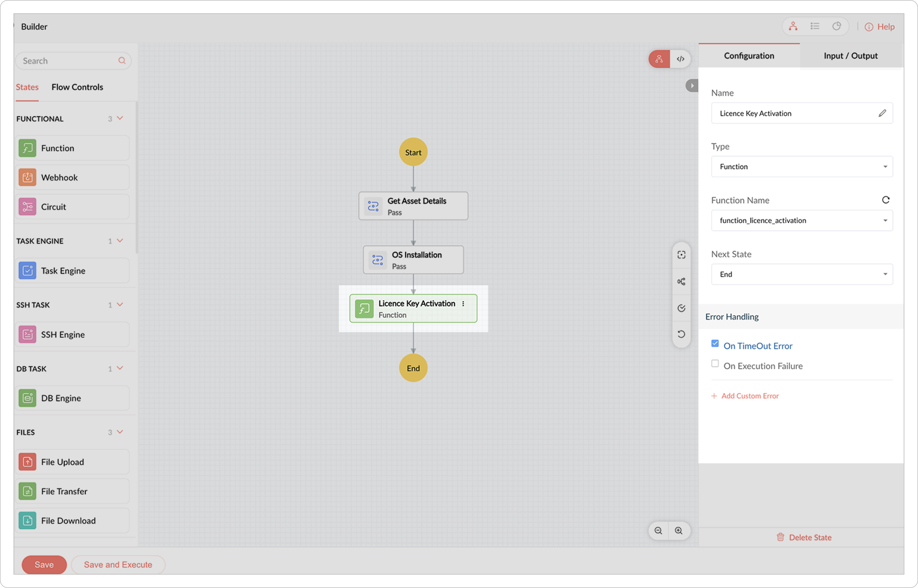The width and height of the screenshot is (918, 588).
Task: Click the zoom in magnifier icon
Action: [x=679, y=531]
